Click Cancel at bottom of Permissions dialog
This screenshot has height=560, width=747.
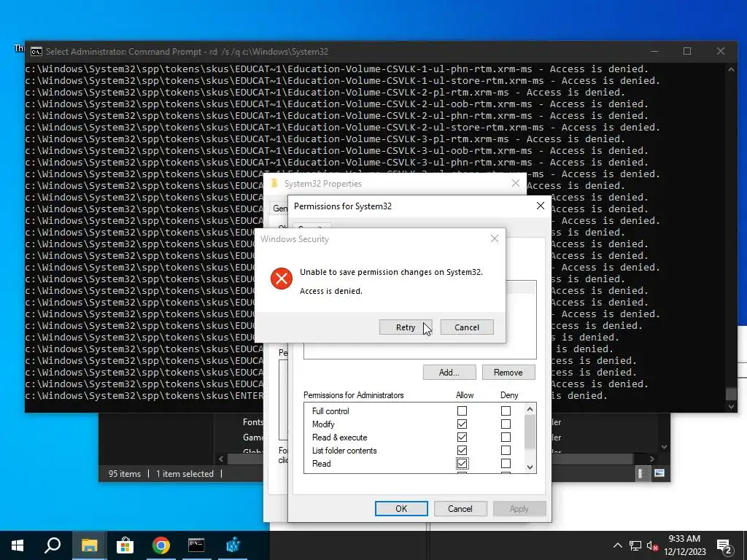[460, 508]
